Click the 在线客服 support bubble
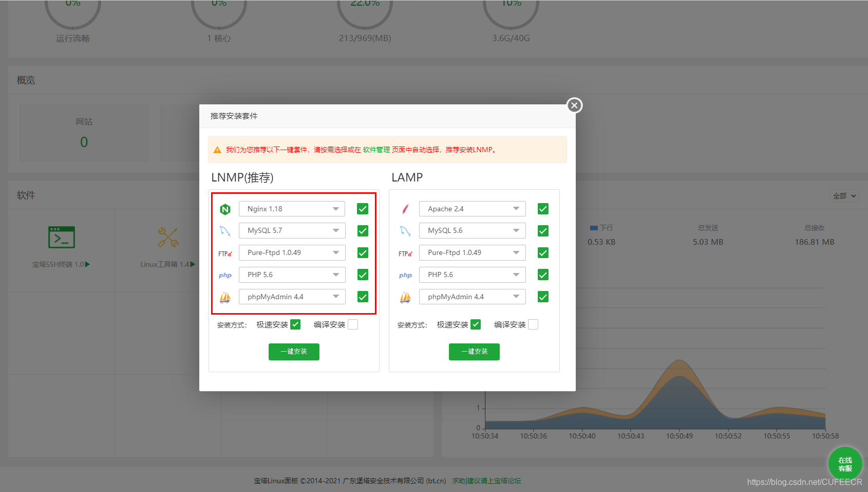Viewport: 868px width, 492px height. (x=845, y=464)
